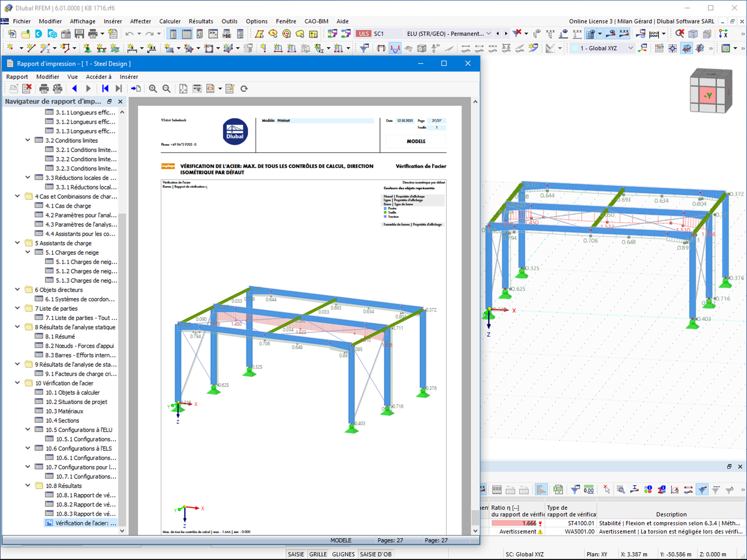This screenshot has width=747, height=560.
Task: Jump to the last report page icon
Action: [119, 89]
